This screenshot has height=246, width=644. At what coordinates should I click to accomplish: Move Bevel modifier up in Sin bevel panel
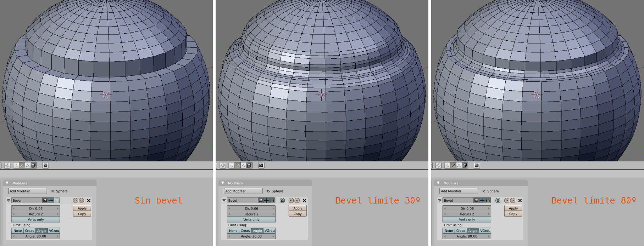click(x=76, y=200)
